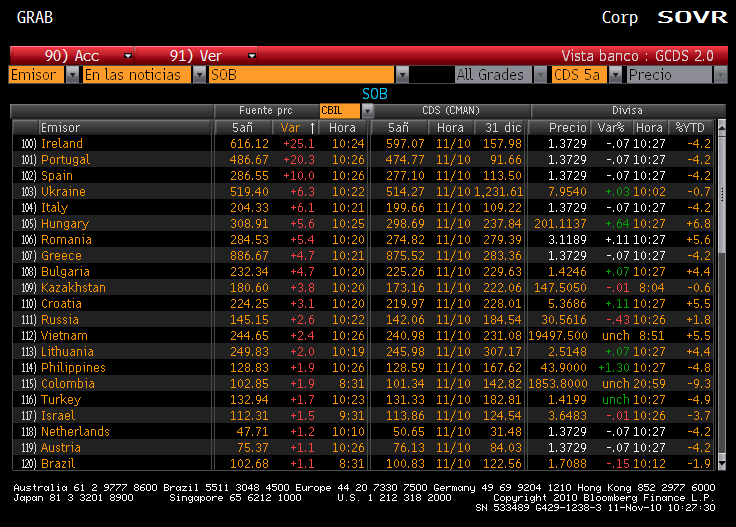The width and height of the screenshot is (736, 527).
Task: Select the 111) Russia issuer
Action: click(60, 320)
